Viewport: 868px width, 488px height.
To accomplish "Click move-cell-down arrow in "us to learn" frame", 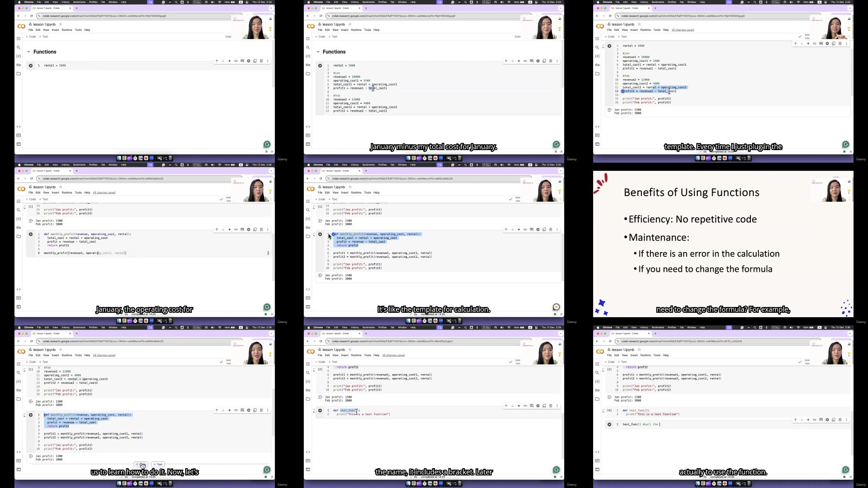I will coord(223,410).
